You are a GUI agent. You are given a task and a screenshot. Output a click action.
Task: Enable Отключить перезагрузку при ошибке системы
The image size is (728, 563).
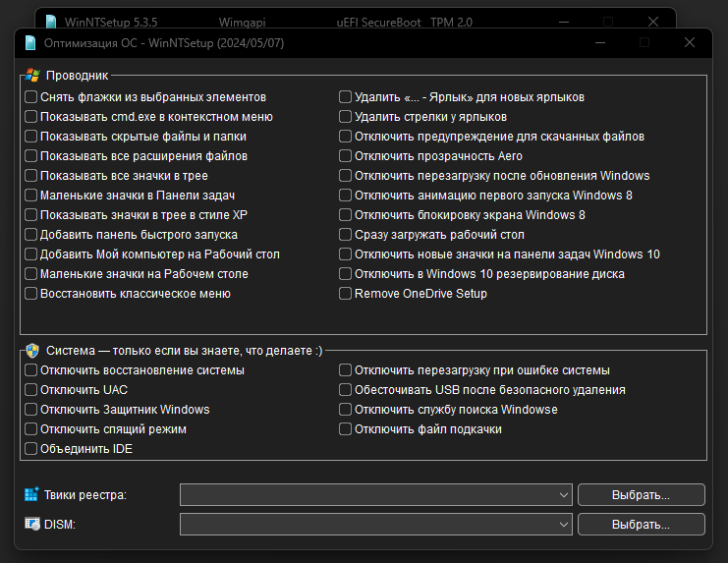point(345,369)
